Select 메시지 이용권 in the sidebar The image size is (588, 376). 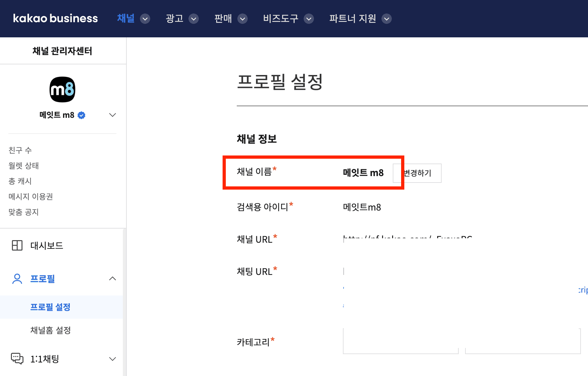coord(31,197)
